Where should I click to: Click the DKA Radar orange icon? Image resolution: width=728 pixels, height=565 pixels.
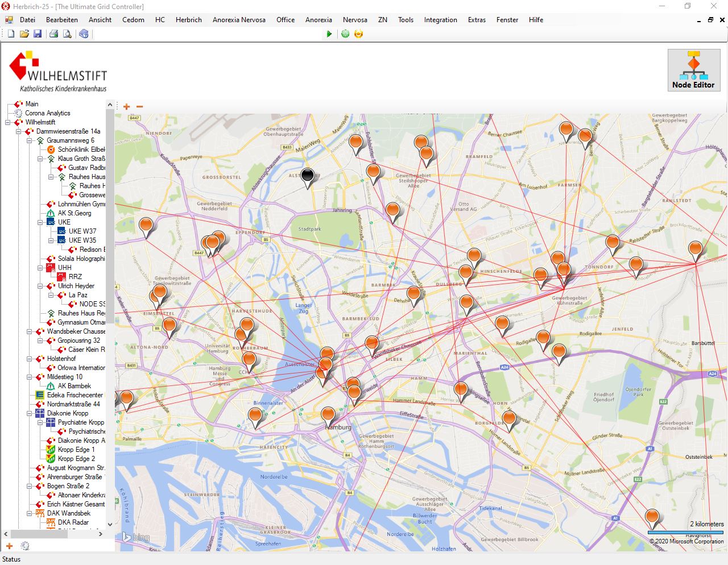tap(51, 522)
